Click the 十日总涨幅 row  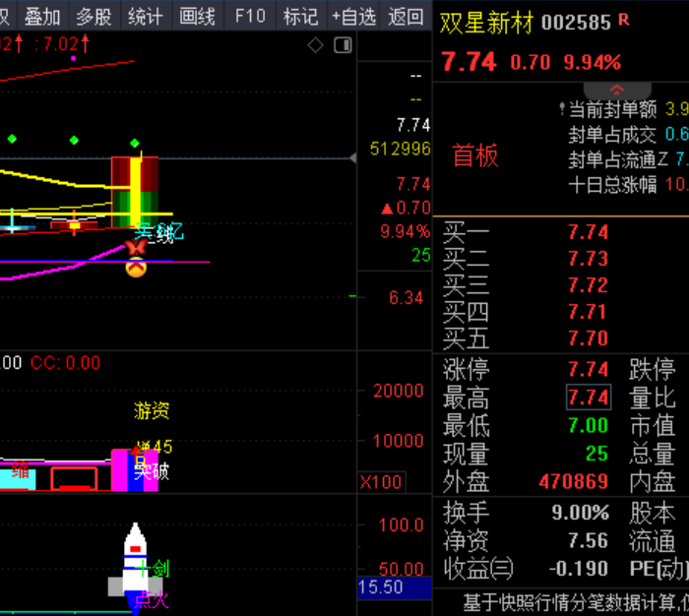(628, 185)
